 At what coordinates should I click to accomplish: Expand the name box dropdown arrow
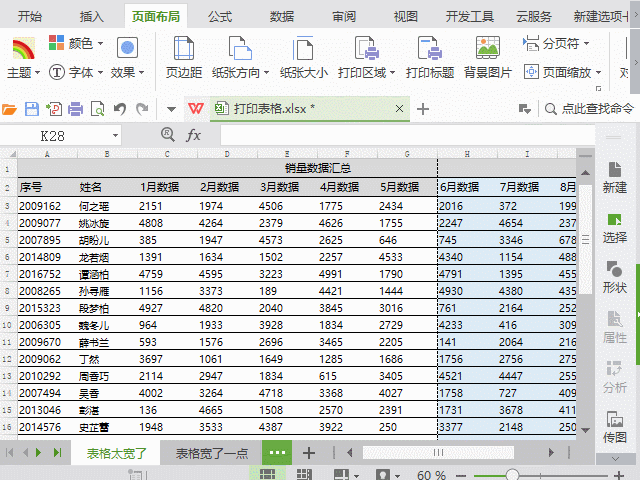pos(116,136)
